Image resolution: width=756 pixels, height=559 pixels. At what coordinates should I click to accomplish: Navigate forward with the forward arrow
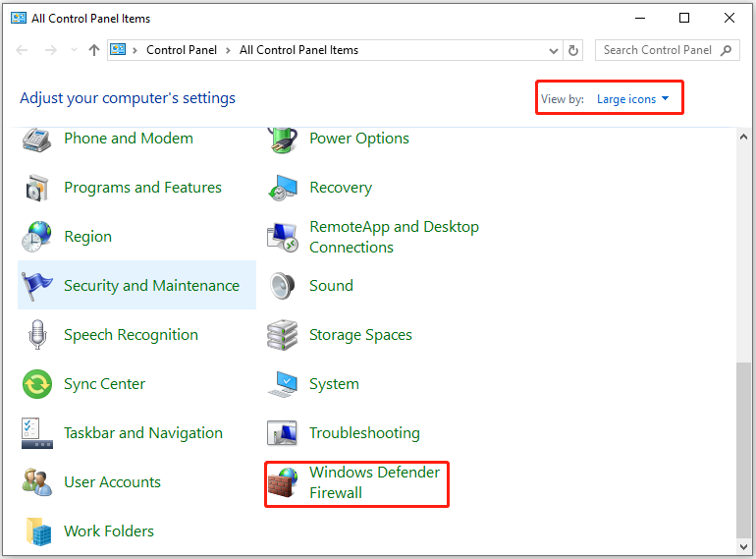click(x=51, y=50)
